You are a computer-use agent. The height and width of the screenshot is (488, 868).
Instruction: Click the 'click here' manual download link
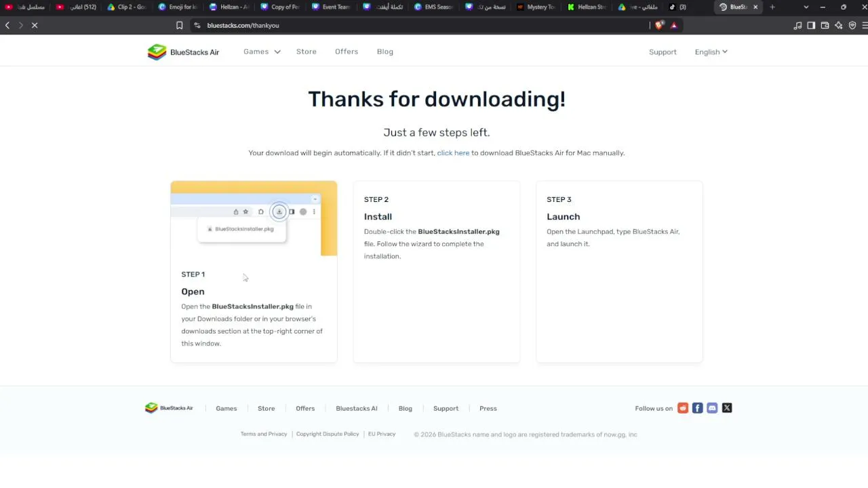click(453, 153)
